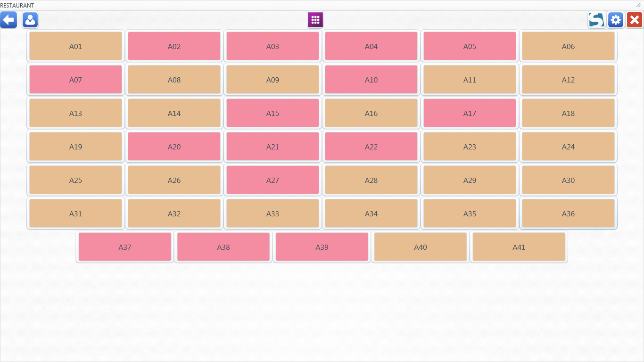Select table A01
The image size is (644, 362).
75,46
